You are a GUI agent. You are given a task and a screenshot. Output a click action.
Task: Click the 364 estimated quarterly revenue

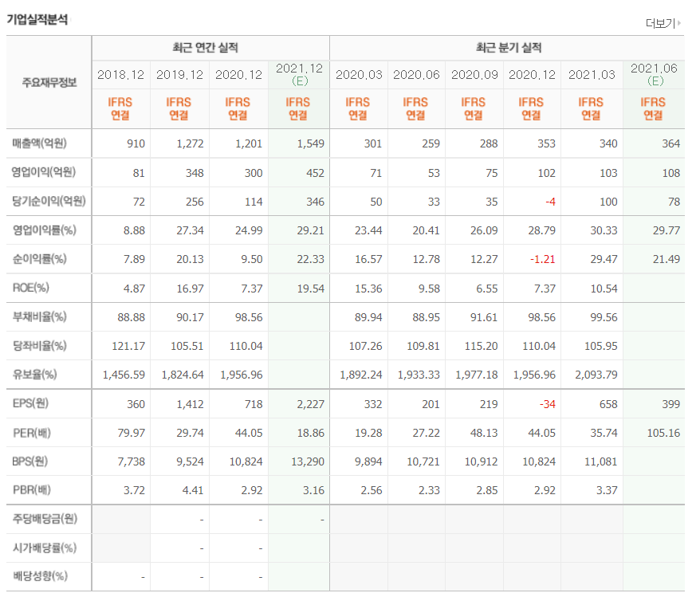pyautogui.click(x=671, y=143)
